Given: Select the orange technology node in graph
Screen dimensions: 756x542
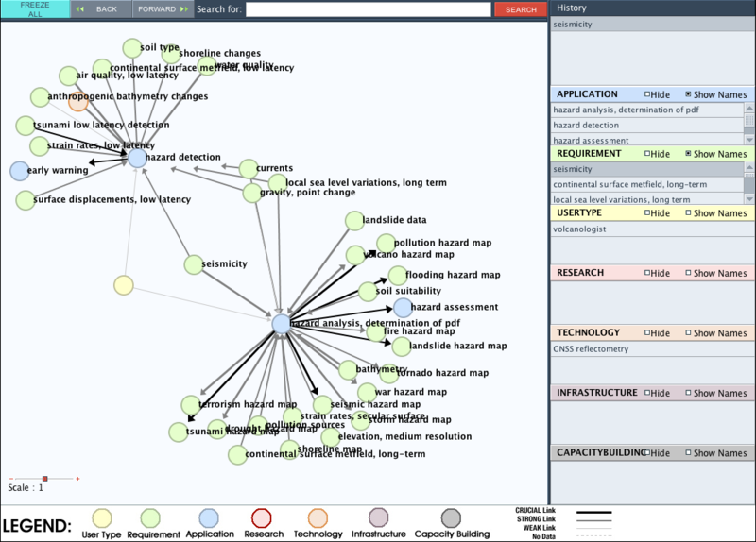Looking at the screenshot, I should click(78, 102).
